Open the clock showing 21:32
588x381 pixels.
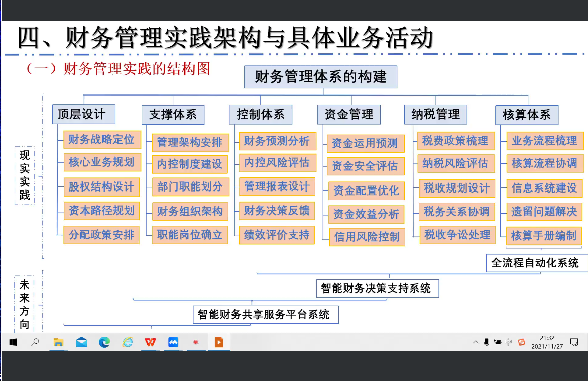point(547,342)
